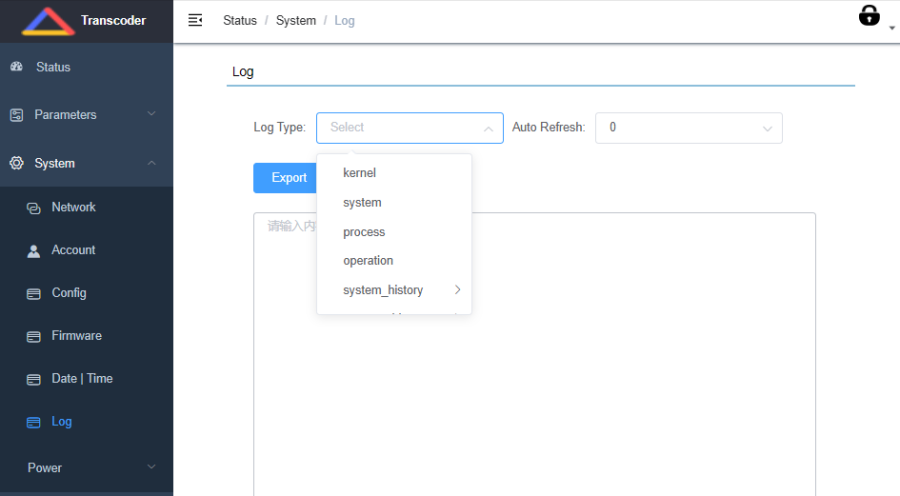Collapse the System menu chevron
Viewport: 900px width, 496px height.
(151, 163)
